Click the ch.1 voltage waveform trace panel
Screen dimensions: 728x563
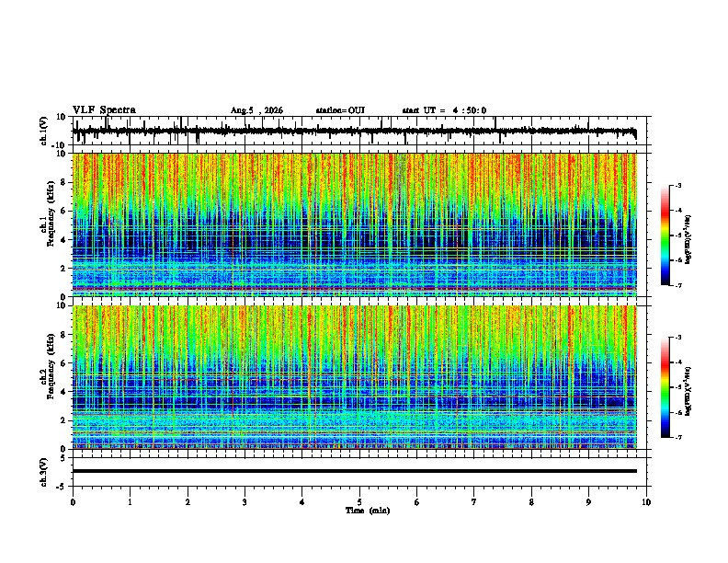[x=361, y=131]
